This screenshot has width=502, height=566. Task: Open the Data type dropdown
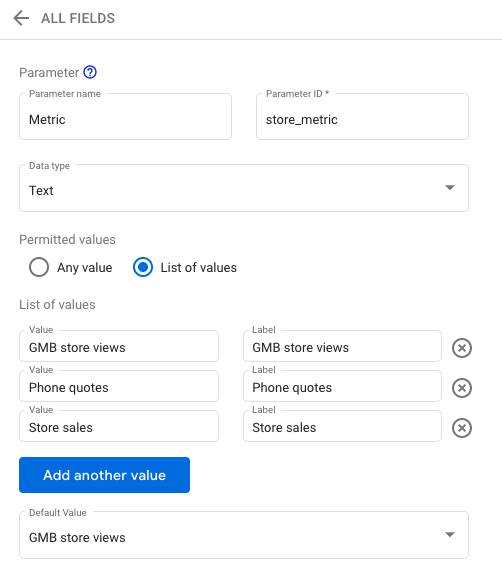tap(244, 188)
